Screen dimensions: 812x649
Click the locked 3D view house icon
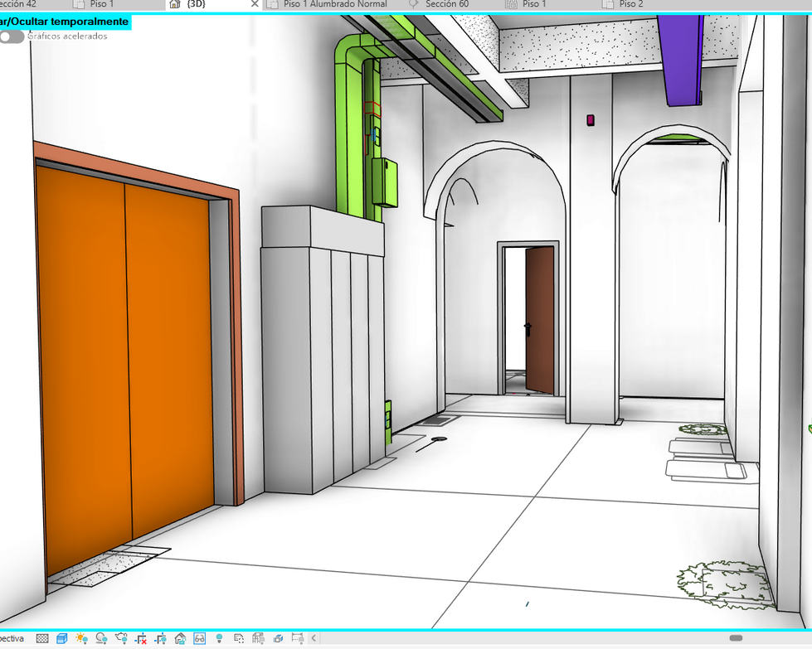point(180,638)
